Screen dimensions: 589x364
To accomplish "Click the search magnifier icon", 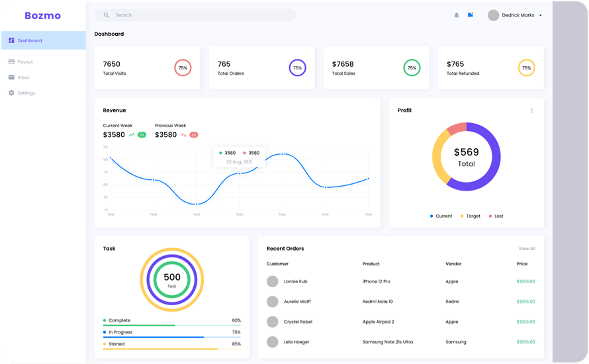I will tap(106, 15).
